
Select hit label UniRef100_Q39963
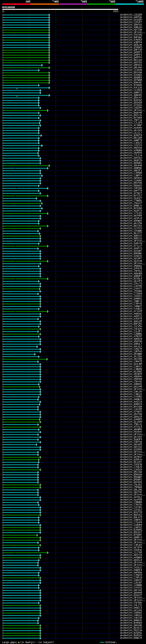tap(131, 47)
